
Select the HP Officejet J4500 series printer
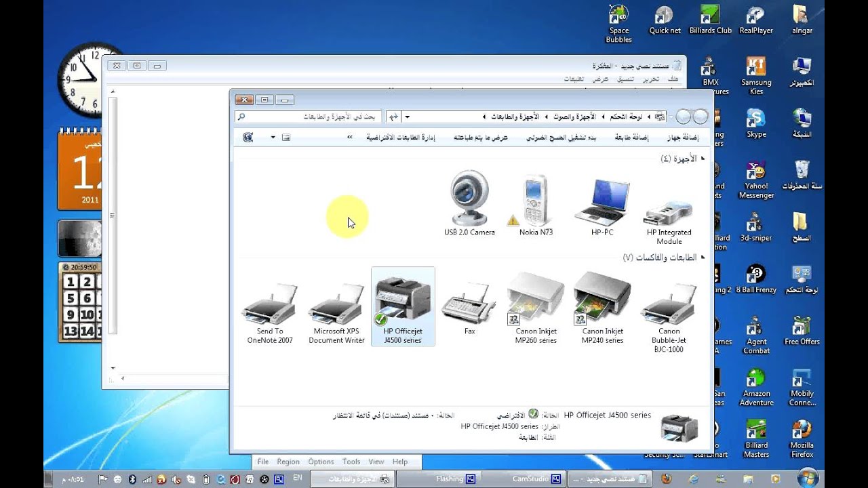403,306
